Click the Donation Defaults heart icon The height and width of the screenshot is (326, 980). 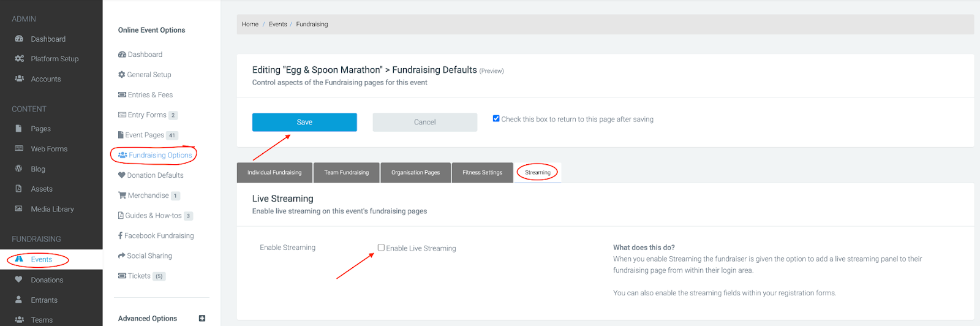pos(121,175)
